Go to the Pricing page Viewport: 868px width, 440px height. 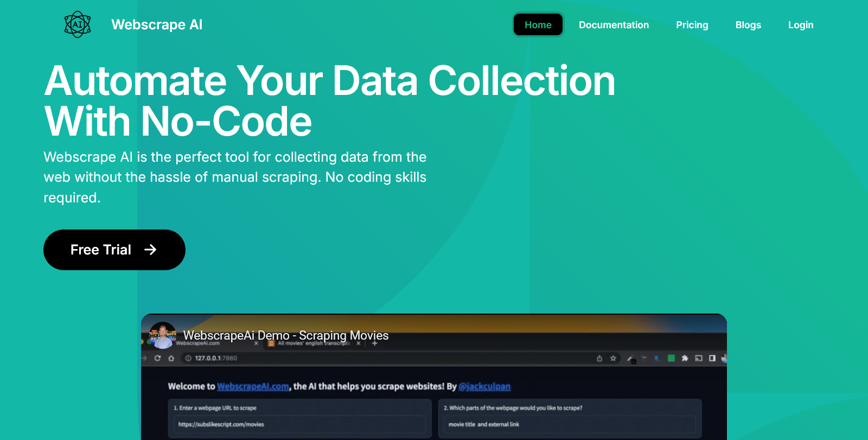[x=692, y=25]
